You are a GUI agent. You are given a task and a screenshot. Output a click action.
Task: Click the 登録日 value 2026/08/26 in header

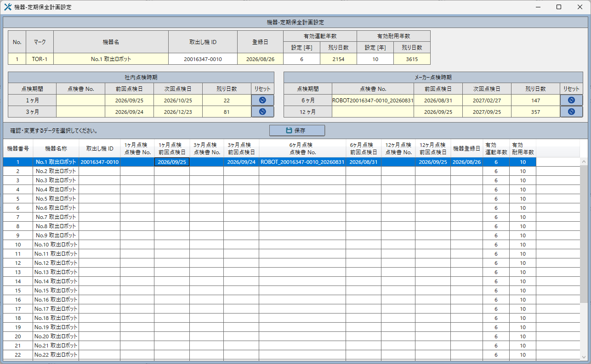coord(260,59)
